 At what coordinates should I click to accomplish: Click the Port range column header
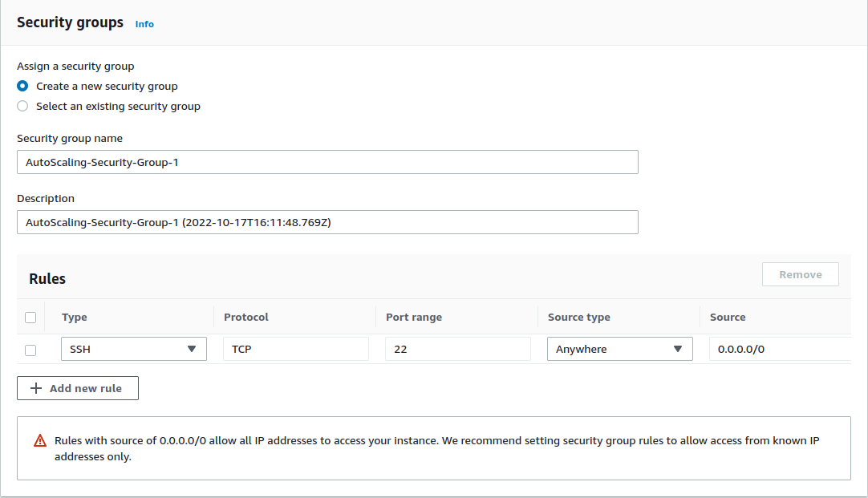click(414, 317)
